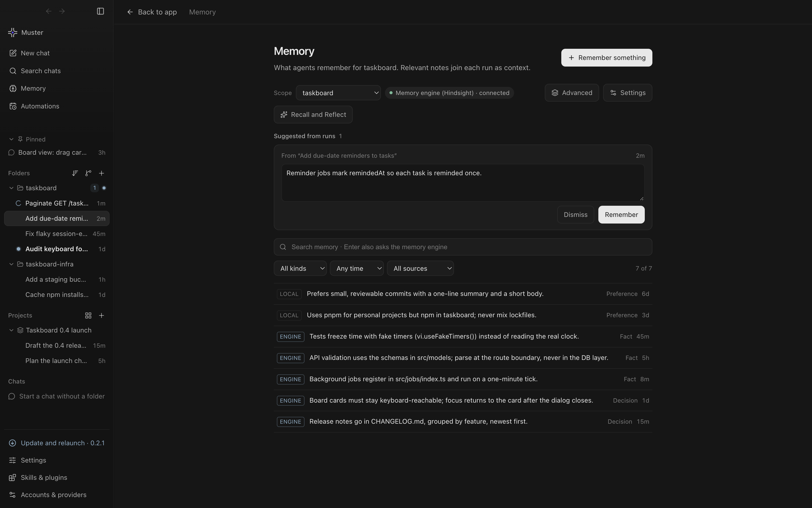
Task: Open Search chats
Action: point(57,71)
